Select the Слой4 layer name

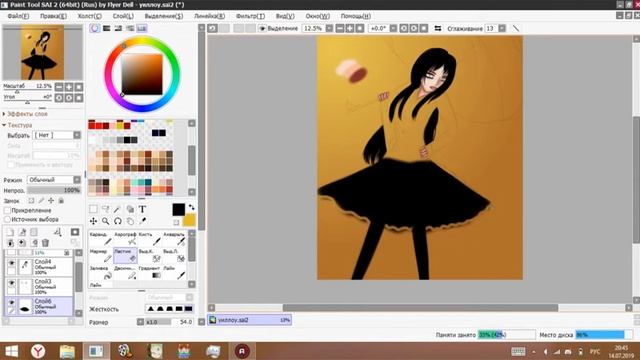43,262
